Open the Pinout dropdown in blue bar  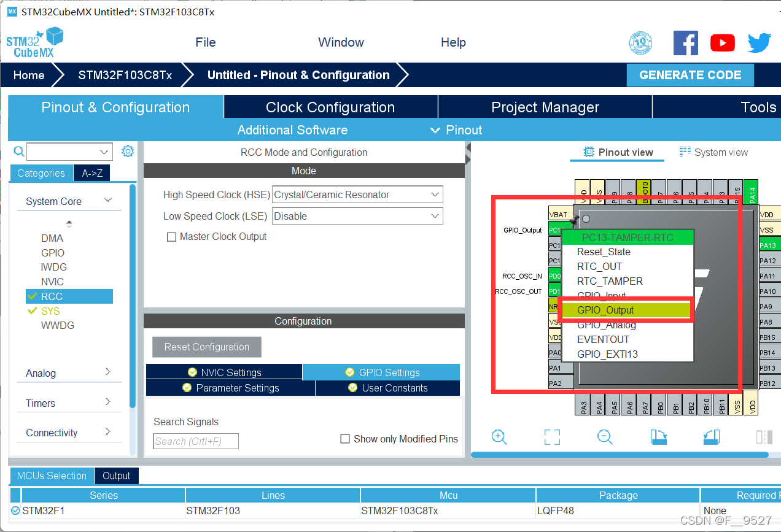(456, 130)
